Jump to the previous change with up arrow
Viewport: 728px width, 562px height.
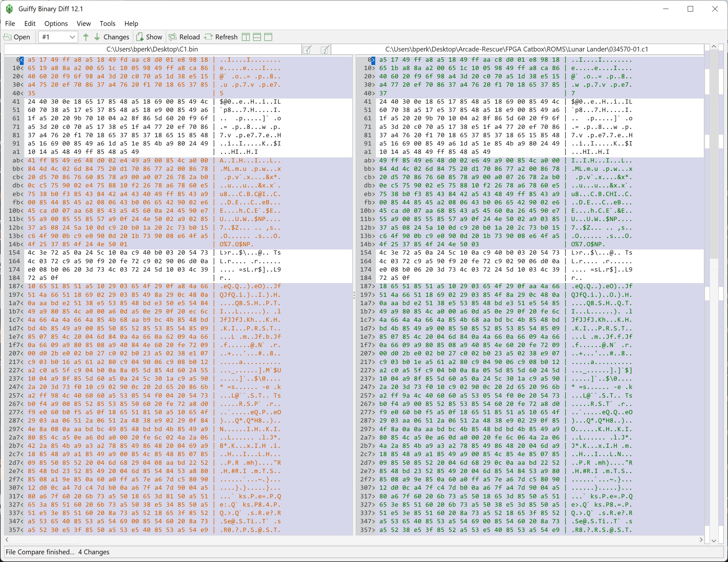pos(86,37)
